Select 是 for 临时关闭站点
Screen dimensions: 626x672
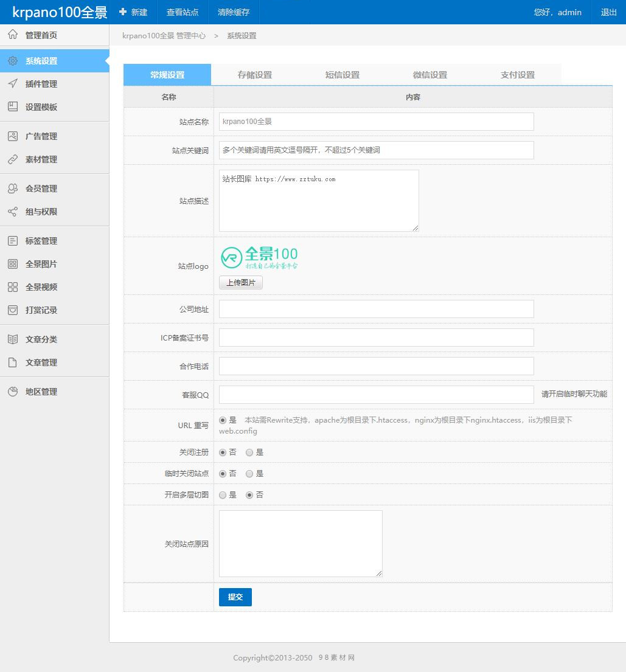pos(249,474)
